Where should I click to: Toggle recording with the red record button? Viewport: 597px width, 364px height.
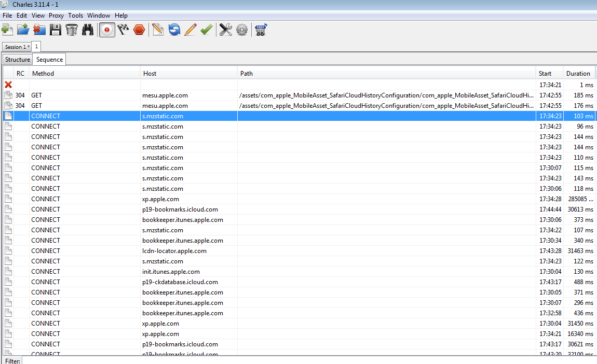point(107,30)
